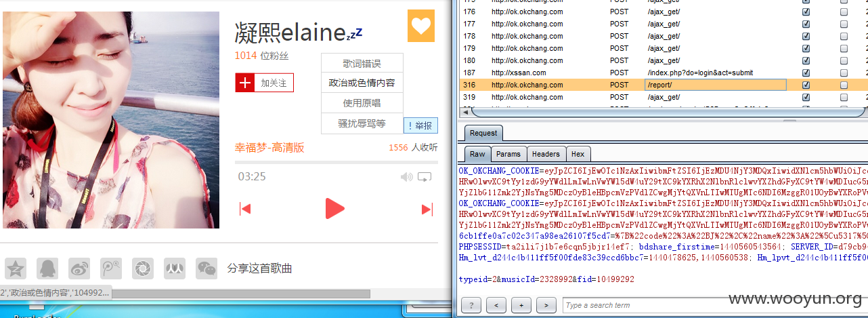Switch to the Params tab
This screenshot has height=318, width=868.
pos(508,154)
